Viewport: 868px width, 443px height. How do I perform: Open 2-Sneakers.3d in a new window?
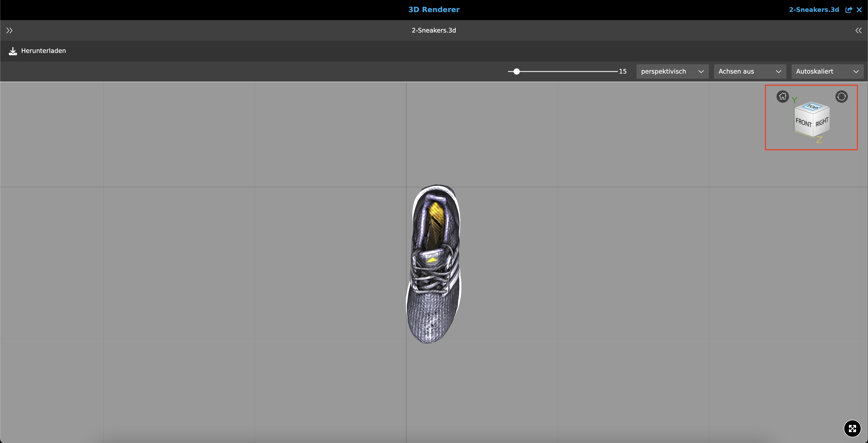click(848, 10)
